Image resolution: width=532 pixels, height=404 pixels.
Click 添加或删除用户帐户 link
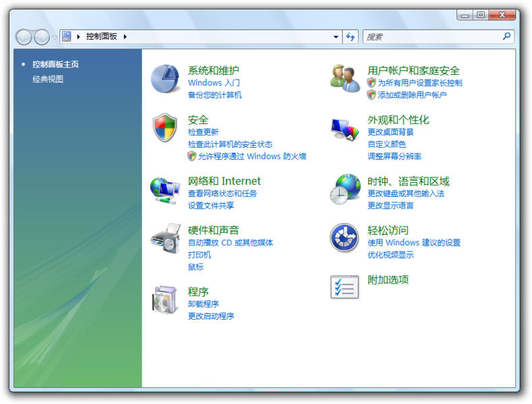412,94
